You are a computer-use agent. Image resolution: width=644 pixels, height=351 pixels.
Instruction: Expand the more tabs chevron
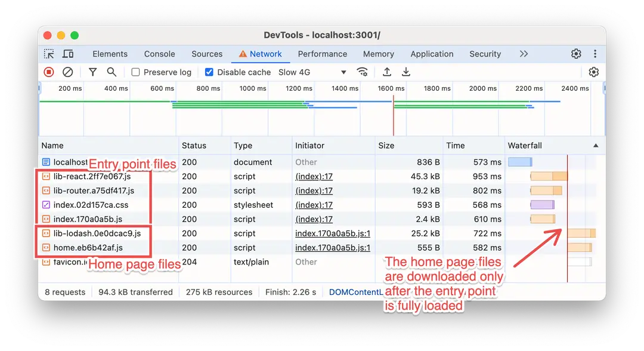point(524,54)
